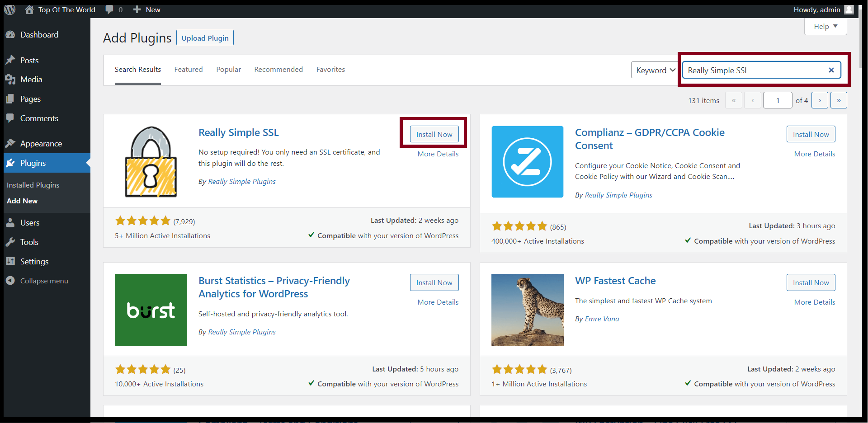Open WP Fastest Cache title link
This screenshot has height=423, width=868.
point(615,281)
